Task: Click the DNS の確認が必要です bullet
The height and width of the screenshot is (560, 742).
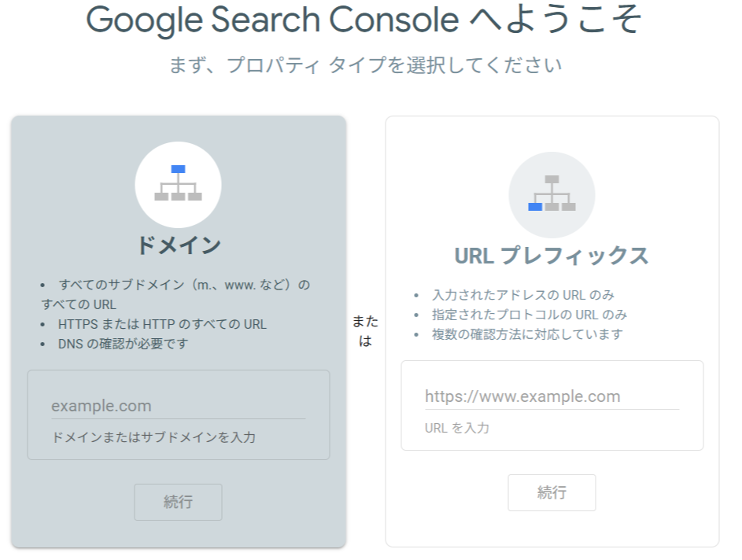Action: [123, 344]
